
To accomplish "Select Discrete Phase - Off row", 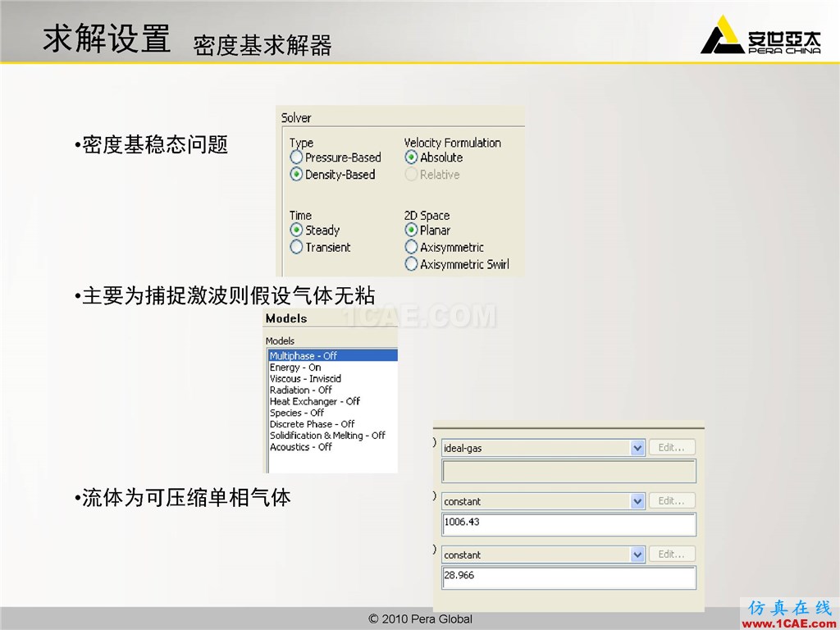I will coord(333,424).
